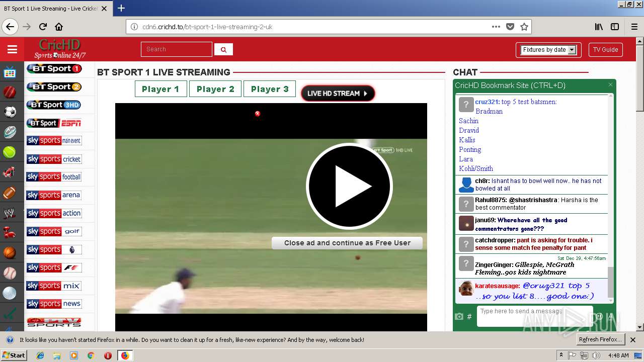The height and width of the screenshot is (362, 644).
Task: Click the LIVE HD STREAM button
Action: [x=338, y=93]
